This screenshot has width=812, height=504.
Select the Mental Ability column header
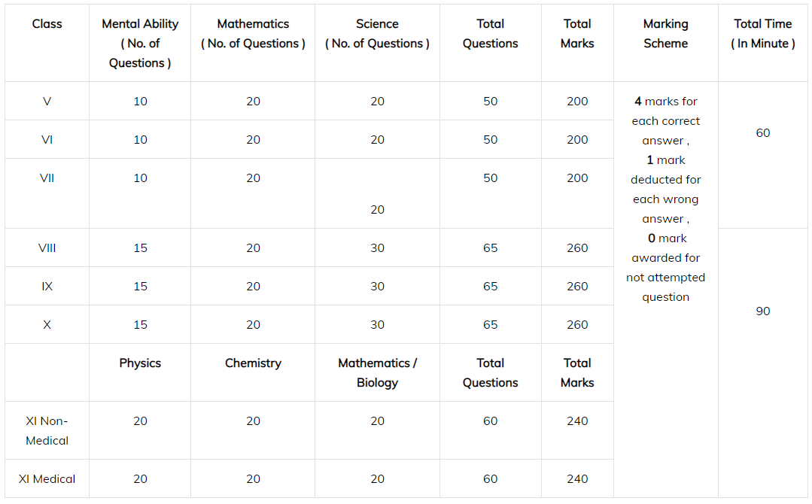[140, 44]
